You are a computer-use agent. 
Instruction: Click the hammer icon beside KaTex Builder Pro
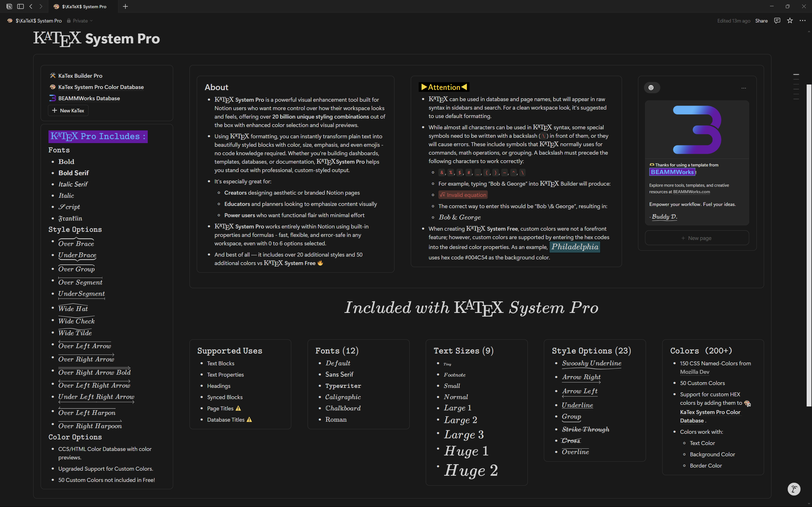tap(53, 75)
